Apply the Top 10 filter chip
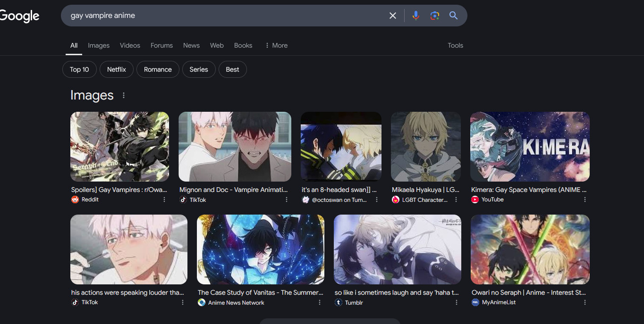The image size is (644, 324). [79, 69]
